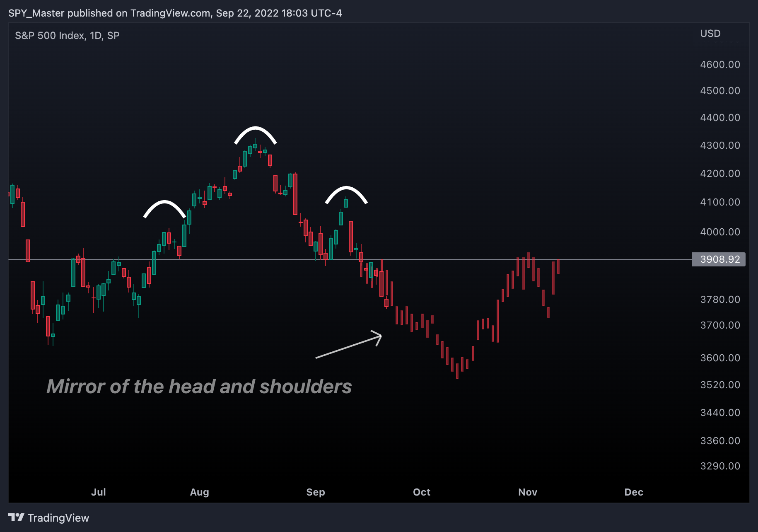Click the 4200.00 price axis label

click(x=720, y=174)
